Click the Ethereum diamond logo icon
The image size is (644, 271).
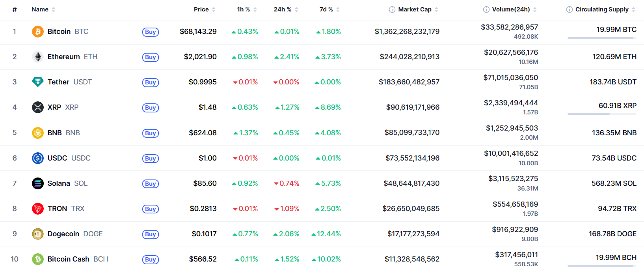38,57
